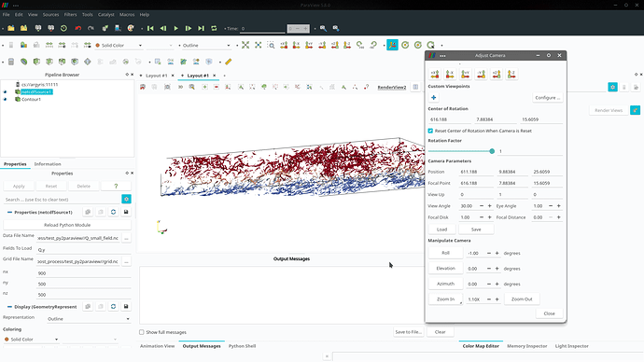Click the Play animation button
Screen dimensions: 644x362
(x=175, y=28)
